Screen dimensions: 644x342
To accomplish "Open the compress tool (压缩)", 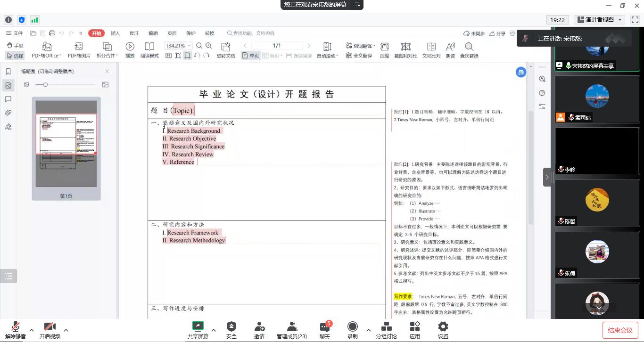I will pyautogui.click(x=385, y=50).
